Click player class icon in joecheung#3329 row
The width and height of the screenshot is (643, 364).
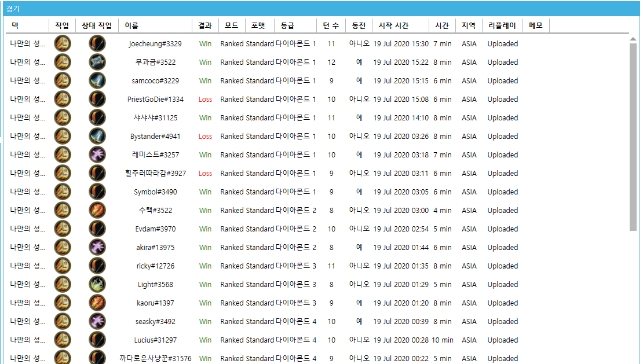coord(63,44)
